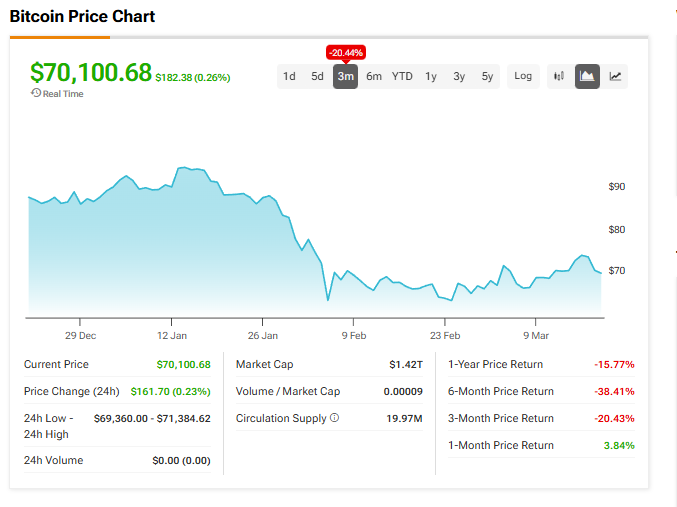
Task: Click the 1-Month Price Return value
Action: pos(620,445)
